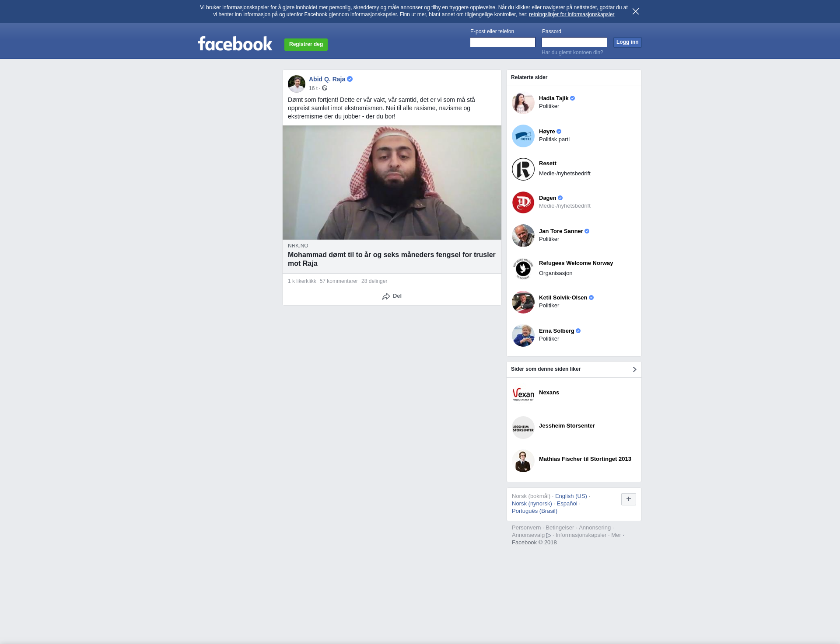840x644 pixels.
Task: Open the Abid Q. Raja page name
Action: pos(327,79)
